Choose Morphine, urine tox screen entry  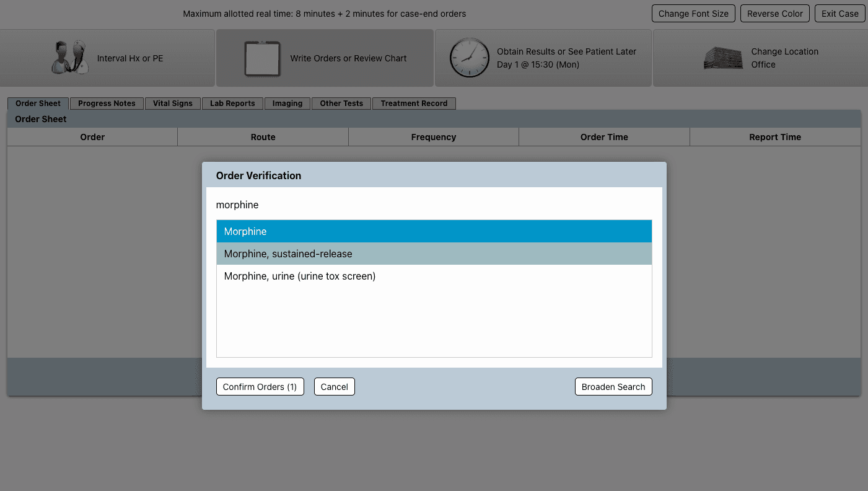[x=434, y=276]
